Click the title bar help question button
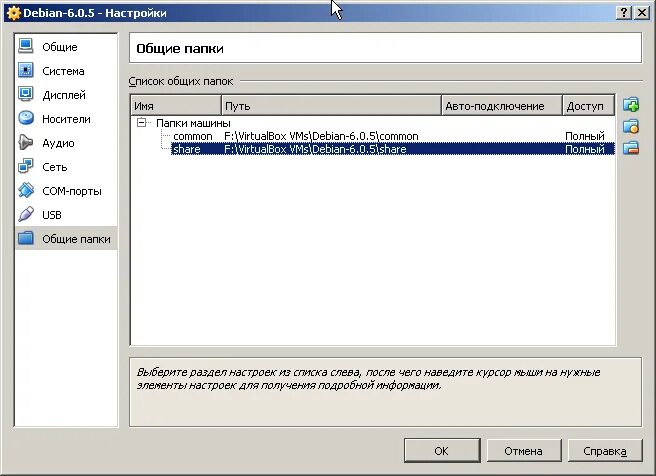Viewport: 656px width, 476px height. 624,13
